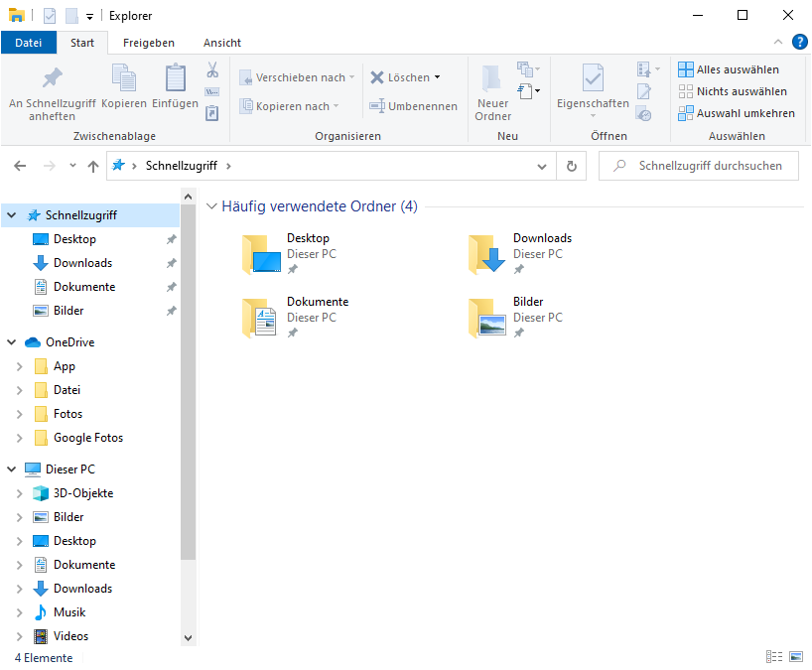This screenshot has height=670, width=812.
Task: Open the Datei menu
Action: pyautogui.click(x=29, y=43)
